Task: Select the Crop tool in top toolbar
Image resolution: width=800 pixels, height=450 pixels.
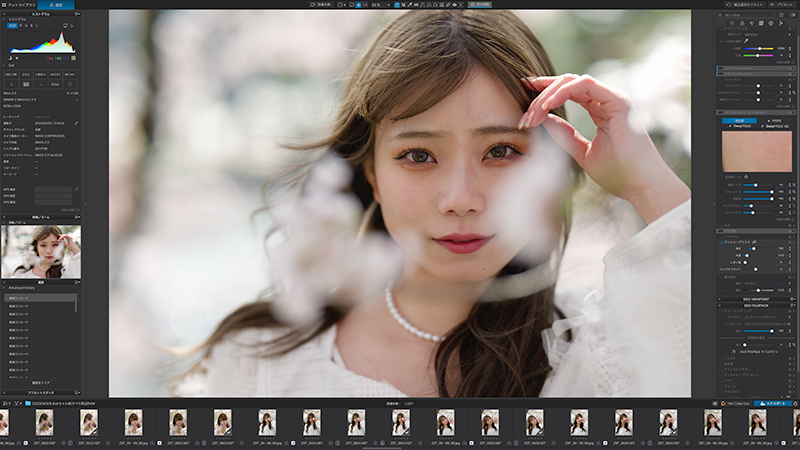Action: pyautogui.click(x=403, y=5)
